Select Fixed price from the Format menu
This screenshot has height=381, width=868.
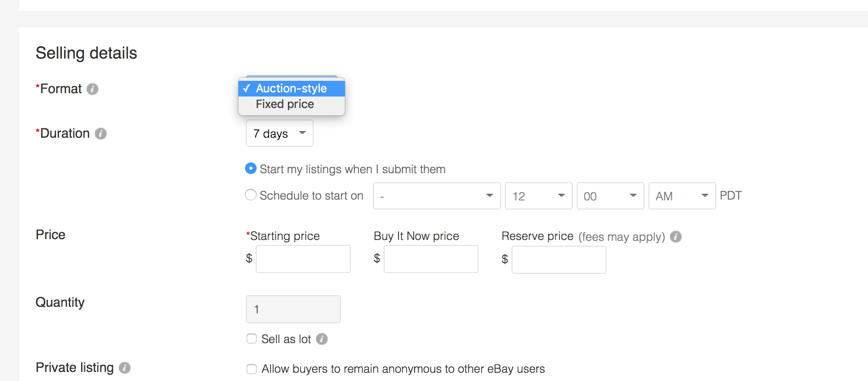(285, 104)
